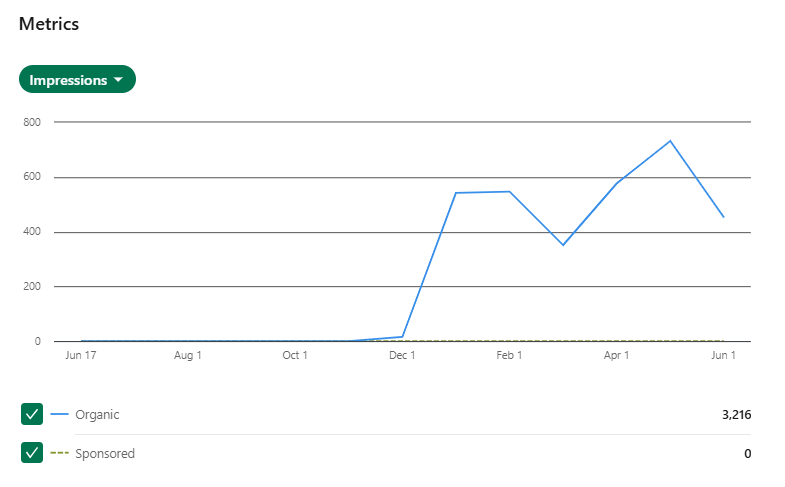The height and width of the screenshot is (487, 785).
Task: Click the Jun 17 axis label
Action: [81, 355]
